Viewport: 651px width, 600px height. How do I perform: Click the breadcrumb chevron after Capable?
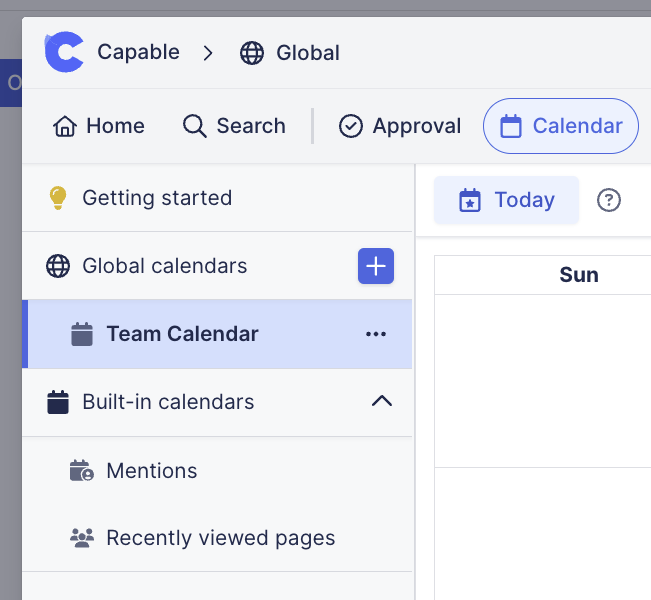[208, 53]
